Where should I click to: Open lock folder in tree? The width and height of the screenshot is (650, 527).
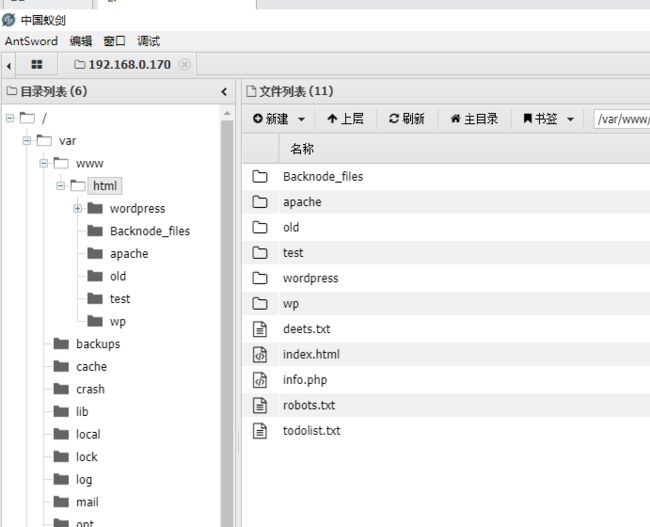click(x=87, y=457)
